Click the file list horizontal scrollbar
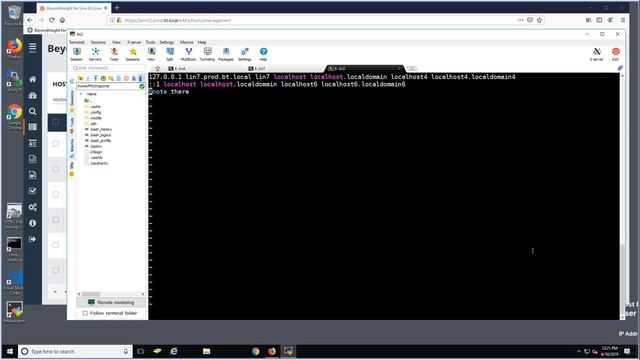Viewport: 640px width, 360px height. click(x=111, y=294)
